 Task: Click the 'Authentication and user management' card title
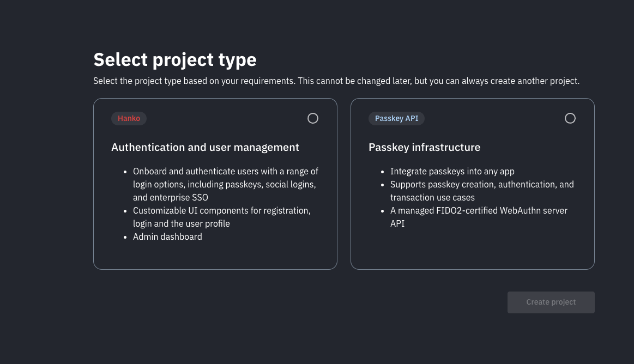(x=205, y=147)
